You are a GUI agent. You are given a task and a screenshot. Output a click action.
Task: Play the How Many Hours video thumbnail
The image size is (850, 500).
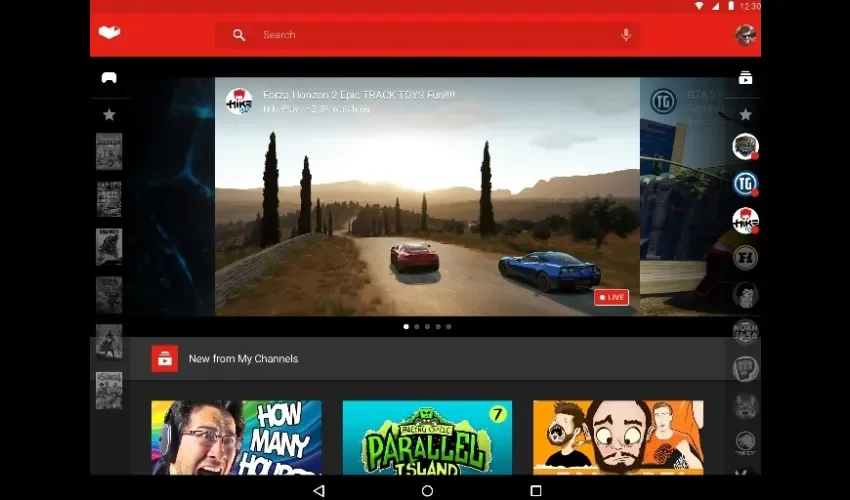point(236,437)
